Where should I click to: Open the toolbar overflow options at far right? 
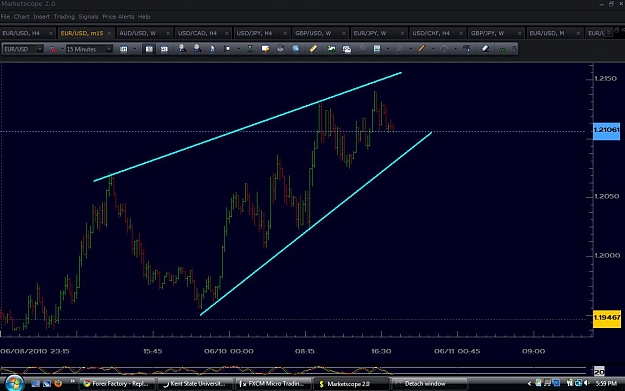coord(514,49)
